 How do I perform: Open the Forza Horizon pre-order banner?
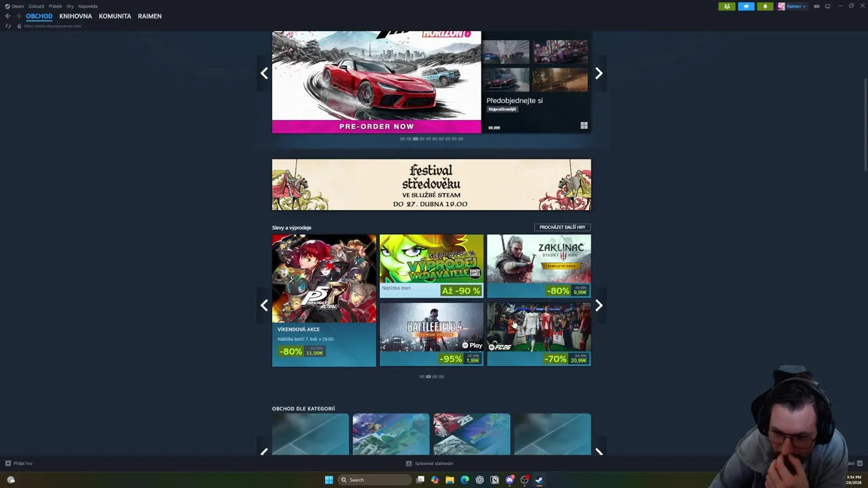[x=376, y=82]
